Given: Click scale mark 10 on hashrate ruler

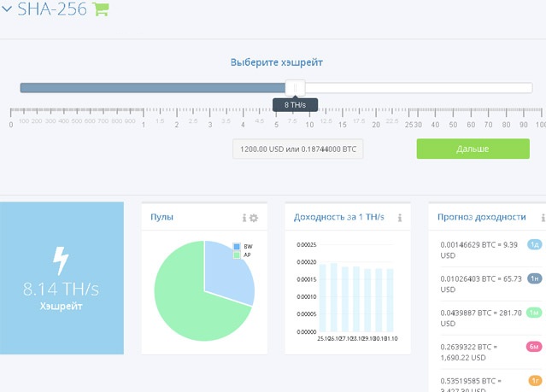Looking at the screenshot, I should [x=309, y=125].
